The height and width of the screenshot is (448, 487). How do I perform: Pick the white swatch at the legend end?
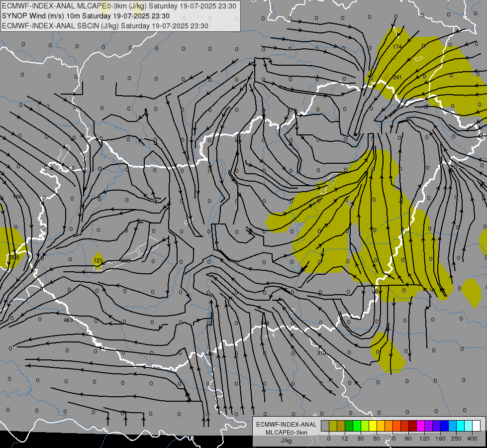coord(476,426)
